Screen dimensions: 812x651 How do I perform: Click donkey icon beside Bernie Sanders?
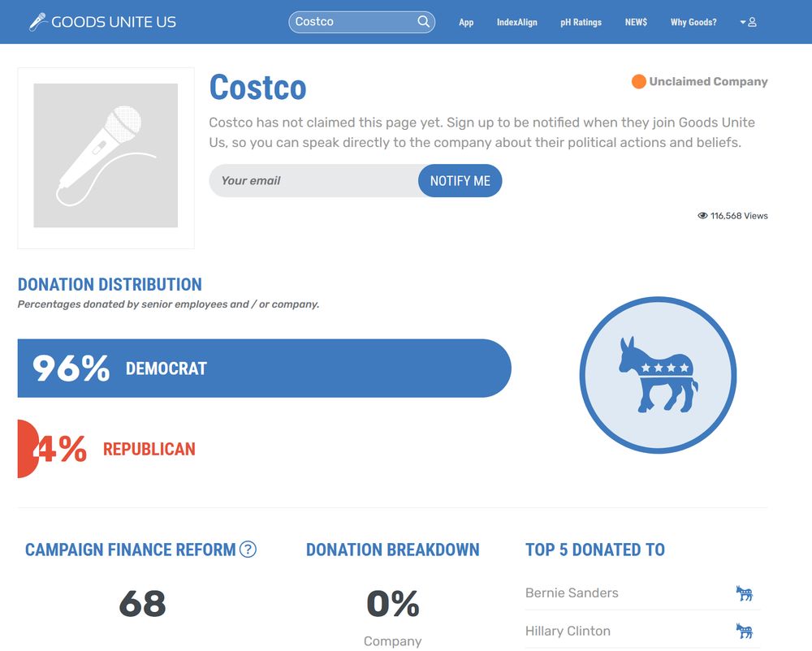coord(744,593)
